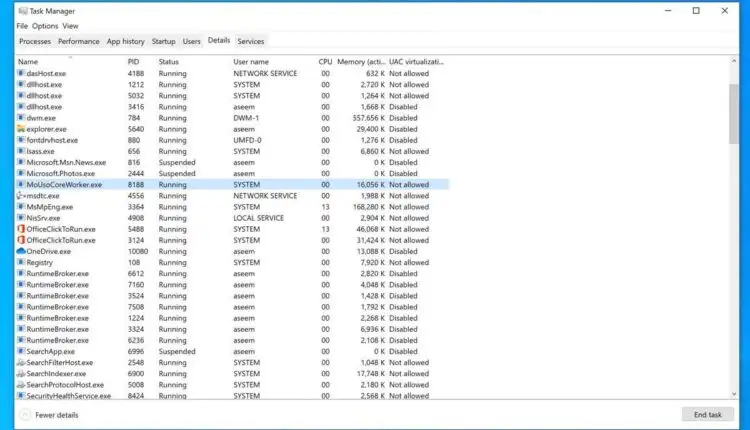Click the Registry process icon
The height and width of the screenshot is (430, 750).
[x=21, y=262]
